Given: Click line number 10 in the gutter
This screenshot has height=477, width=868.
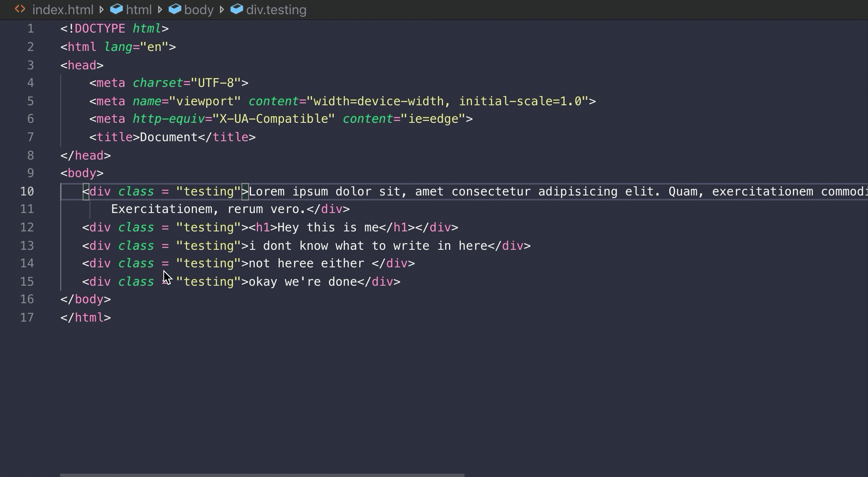Looking at the screenshot, I should [x=27, y=191].
